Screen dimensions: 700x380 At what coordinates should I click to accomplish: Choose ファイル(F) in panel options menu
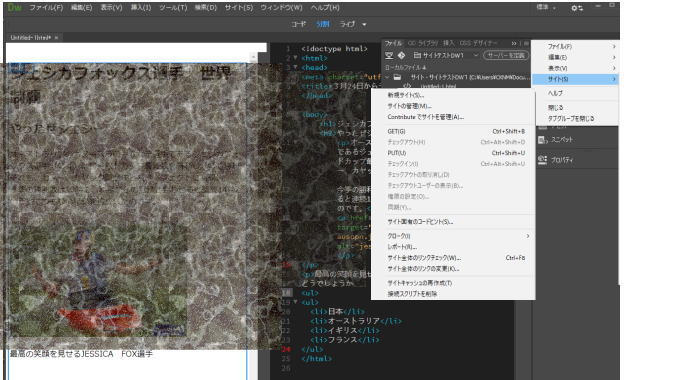point(575,46)
